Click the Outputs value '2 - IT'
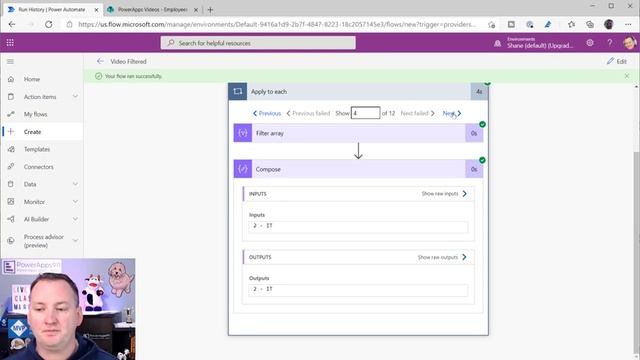Viewport: 640px width, 360px height. [x=358, y=290]
